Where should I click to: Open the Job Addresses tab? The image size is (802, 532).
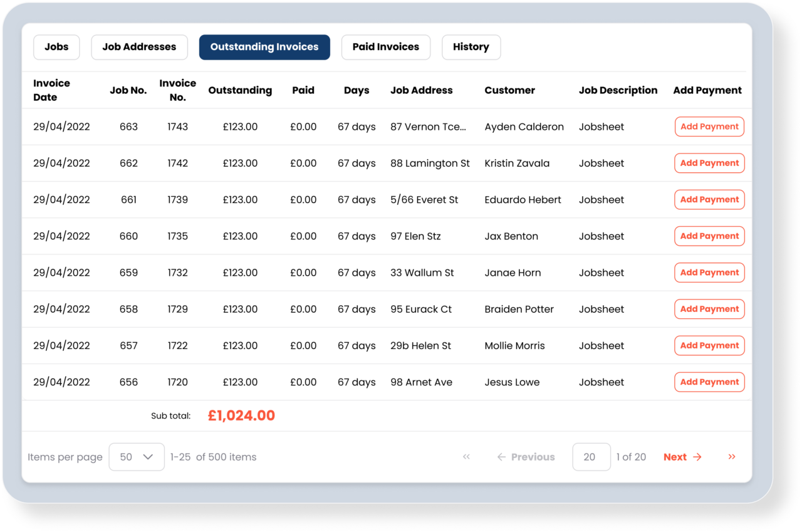139,47
